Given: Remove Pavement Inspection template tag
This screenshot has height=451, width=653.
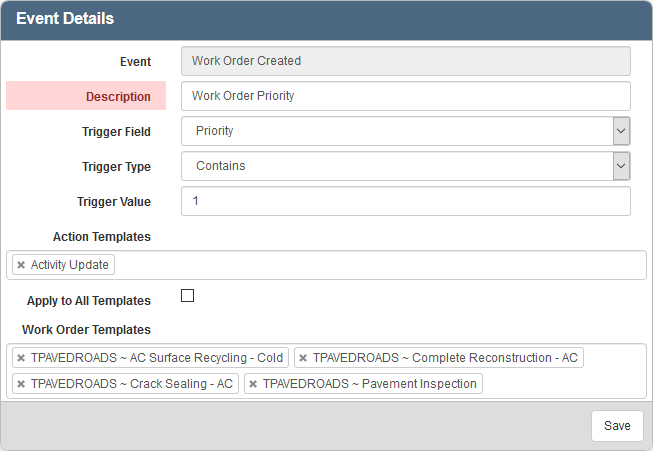Looking at the screenshot, I should coord(253,384).
